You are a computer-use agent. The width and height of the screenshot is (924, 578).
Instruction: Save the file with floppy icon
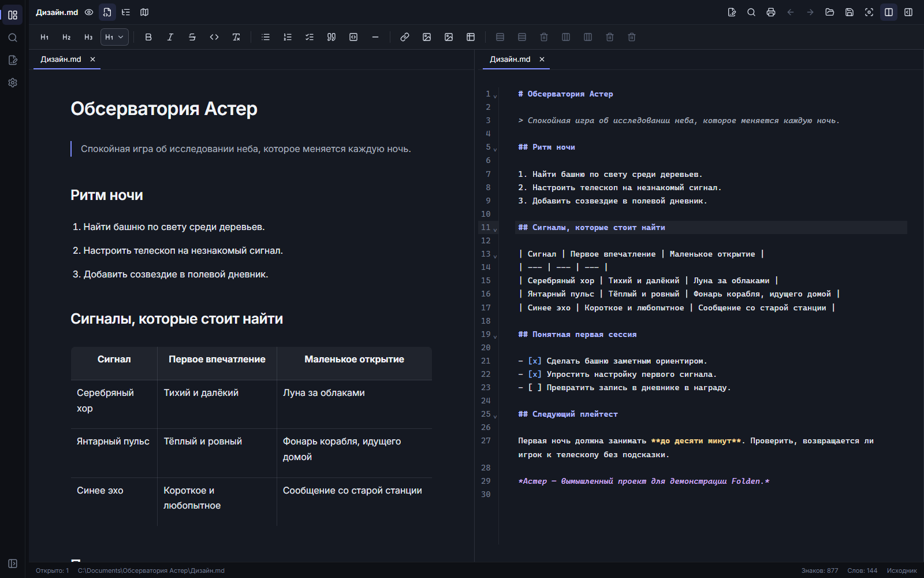click(850, 12)
